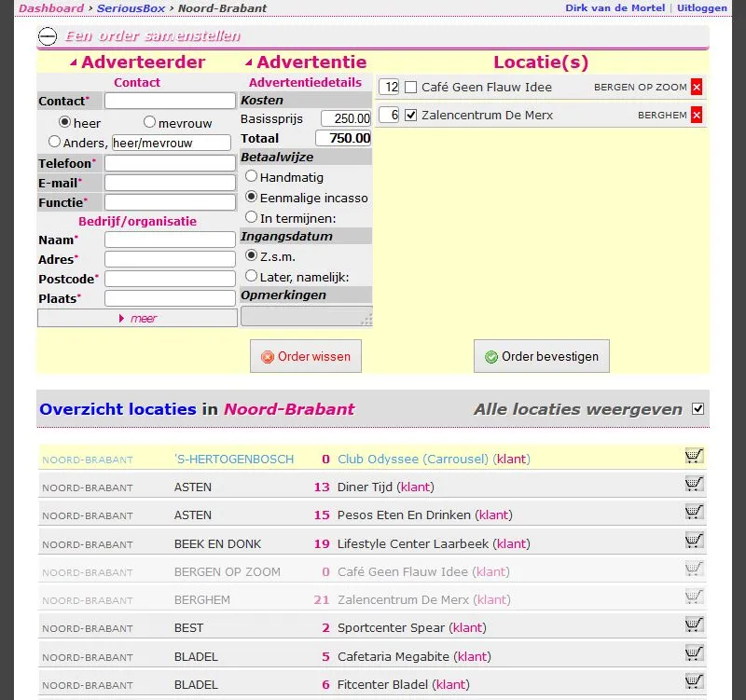The height and width of the screenshot is (700, 746).
Task: Click 'BEEK EN DONK' city text
Action: (x=217, y=544)
